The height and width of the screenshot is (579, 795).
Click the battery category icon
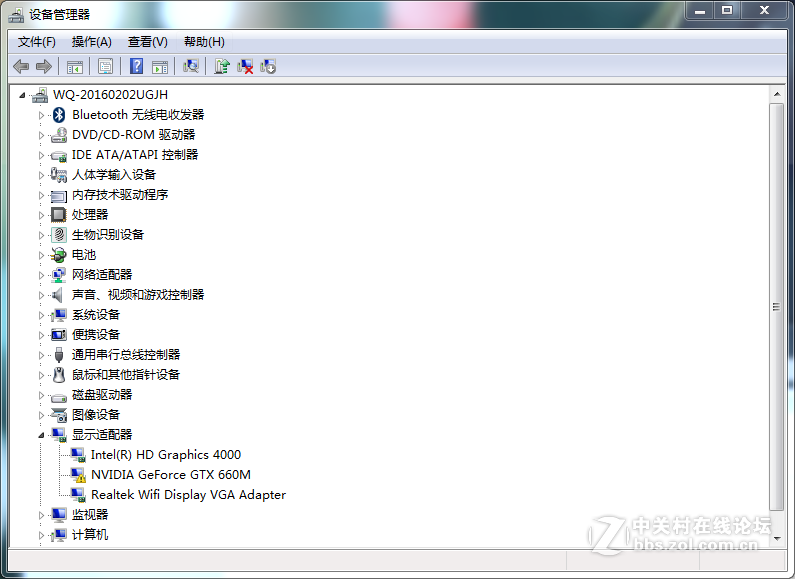click(x=59, y=255)
